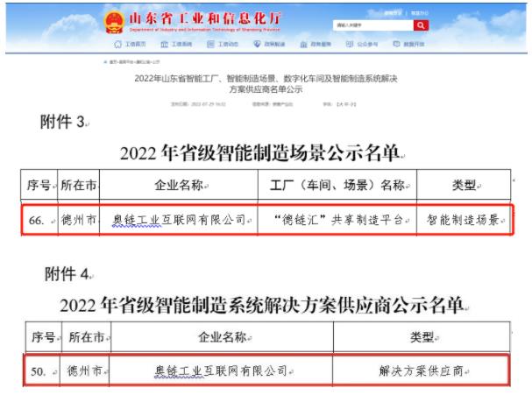532x395 pixels.
Task: Click the 智能制造场景 type cell
Action: [x=463, y=220]
